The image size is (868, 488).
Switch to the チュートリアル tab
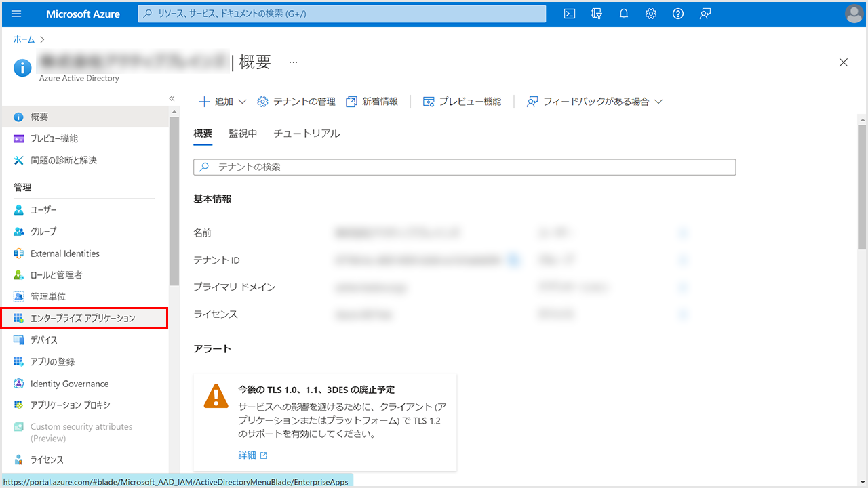coord(307,134)
